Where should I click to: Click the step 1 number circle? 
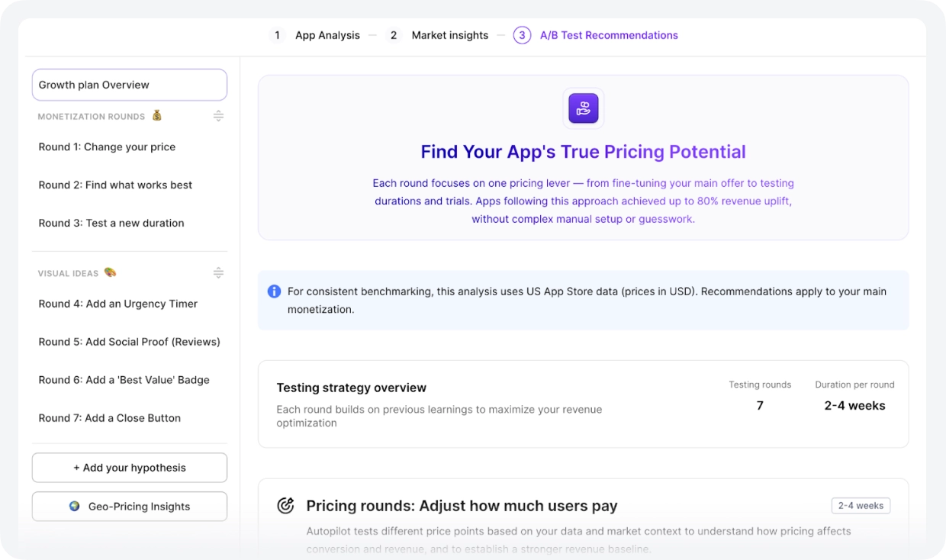[277, 35]
